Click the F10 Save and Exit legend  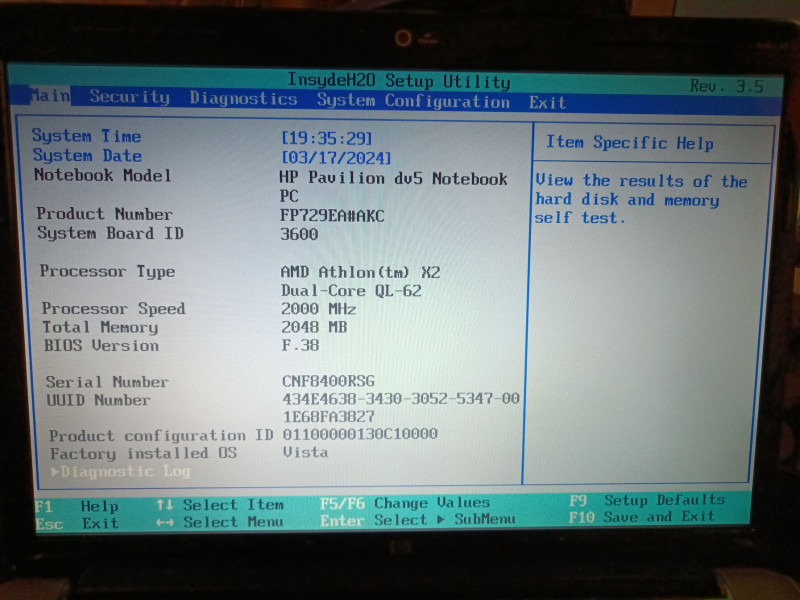click(x=642, y=517)
